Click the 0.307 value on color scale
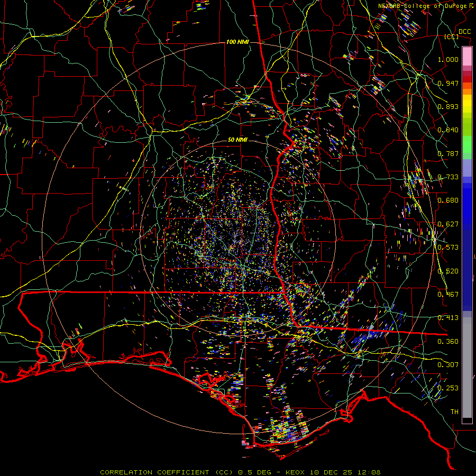Image resolution: width=476 pixels, height=476 pixels. pos(448,365)
